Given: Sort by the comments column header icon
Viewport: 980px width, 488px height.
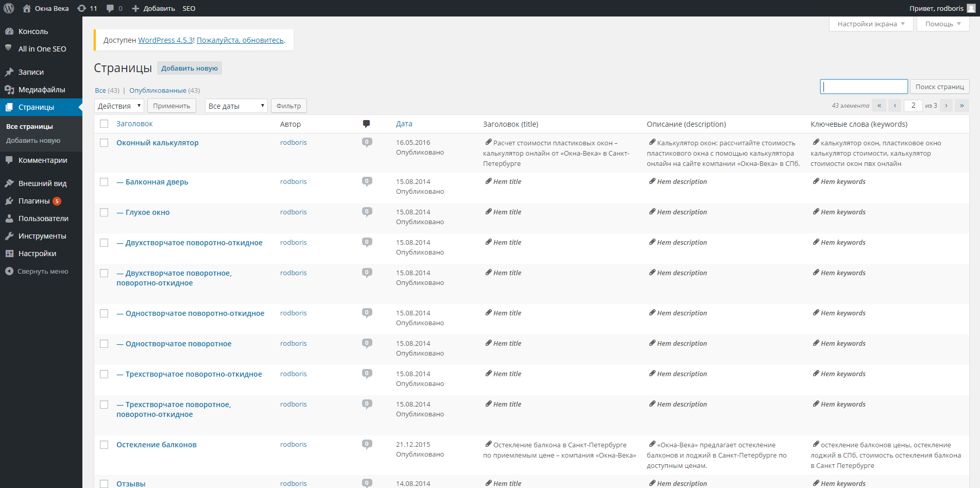Looking at the screenshot, I should [366, 124].
